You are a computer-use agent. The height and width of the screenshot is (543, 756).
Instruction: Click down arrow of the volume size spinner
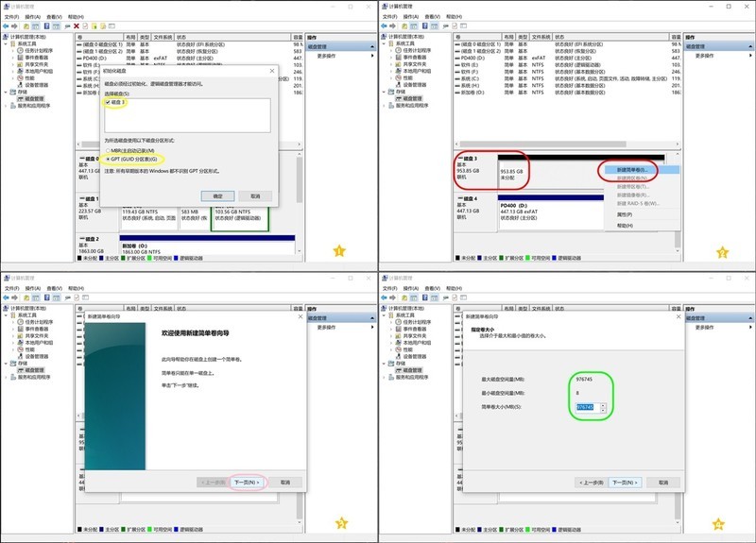click(x=603, y=410)
